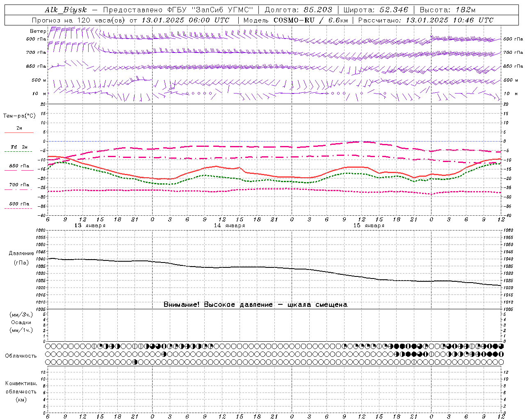Click the 'Тем-ра(°C)' temperature axis title
525x420 pixels.
[x=19, y=116]
